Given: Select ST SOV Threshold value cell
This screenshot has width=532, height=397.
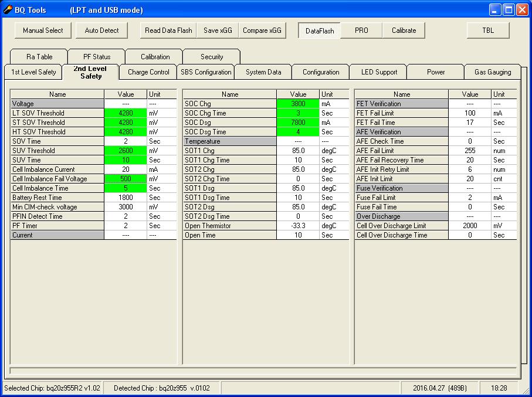Looking at the screenshot, I should click(x=126, y=123).
